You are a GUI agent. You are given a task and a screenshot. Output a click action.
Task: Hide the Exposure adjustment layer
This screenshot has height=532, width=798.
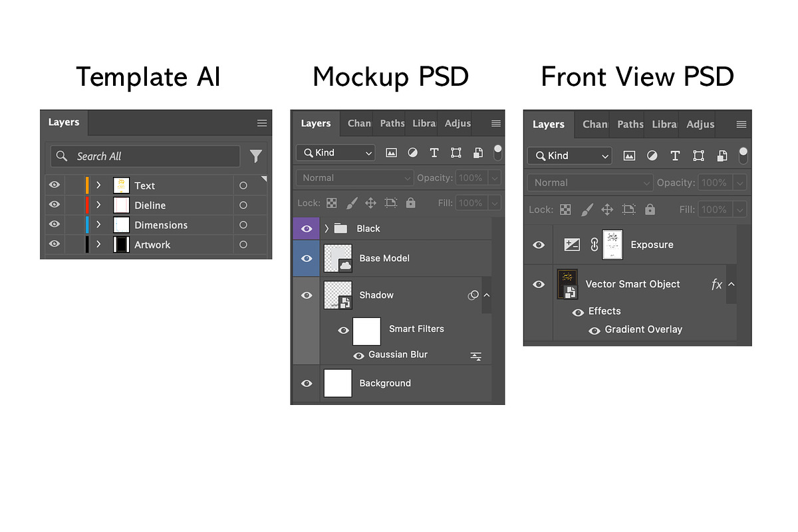click(539, 245)
